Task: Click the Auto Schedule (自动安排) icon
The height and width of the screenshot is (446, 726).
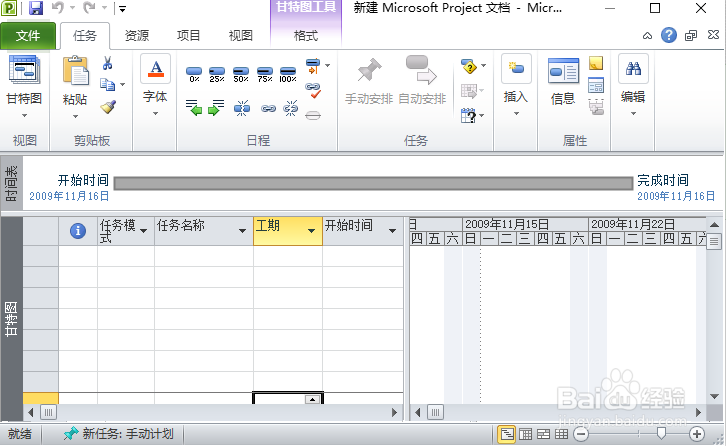Action: (421, 70)
